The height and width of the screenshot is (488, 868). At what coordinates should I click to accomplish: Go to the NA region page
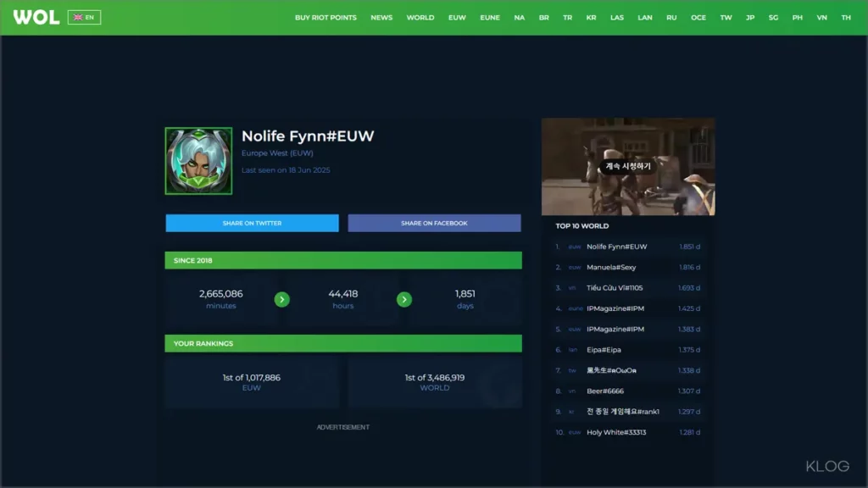point(519,18)
